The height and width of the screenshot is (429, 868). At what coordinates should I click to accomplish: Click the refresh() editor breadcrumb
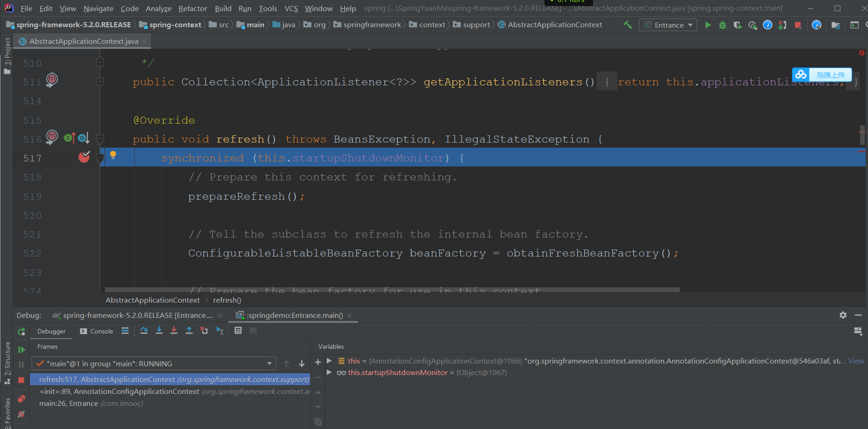coord(227,300)
